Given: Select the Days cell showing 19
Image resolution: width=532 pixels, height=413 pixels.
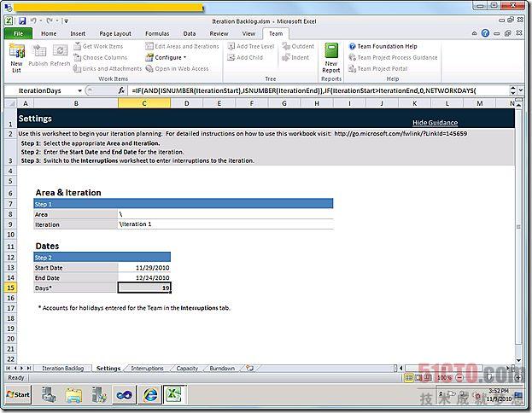Looking at the screenshot, I should (x=144, y=288).
